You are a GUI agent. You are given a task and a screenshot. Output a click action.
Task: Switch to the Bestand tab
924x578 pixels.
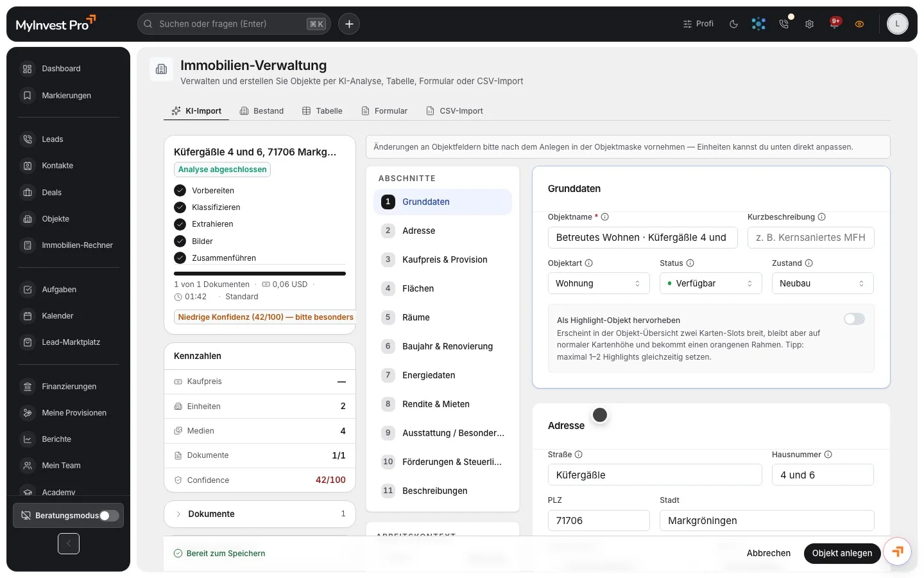262,111
